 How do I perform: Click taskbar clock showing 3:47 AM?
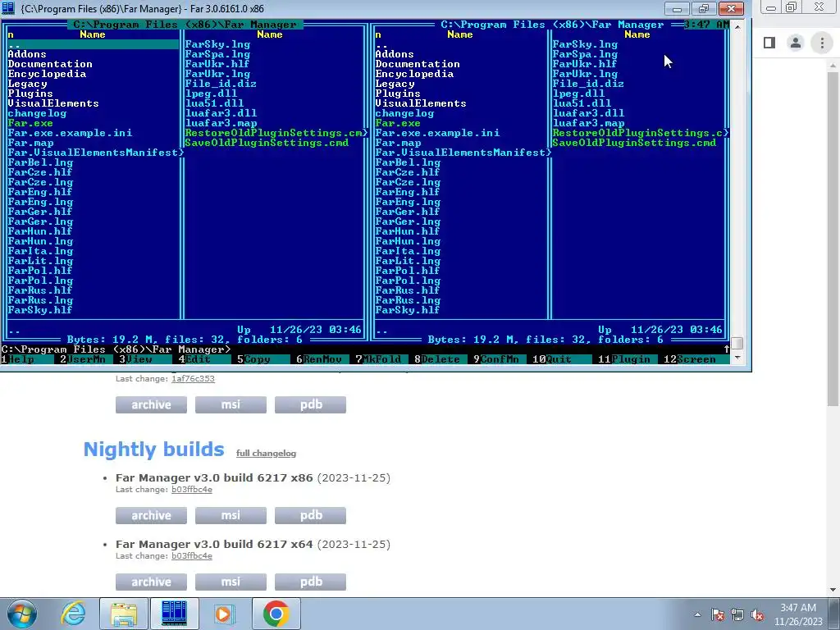[798, 614]
